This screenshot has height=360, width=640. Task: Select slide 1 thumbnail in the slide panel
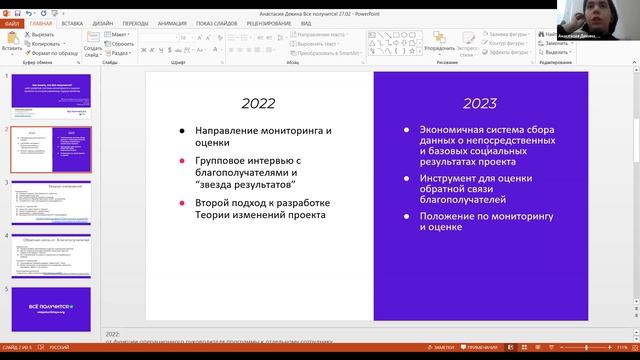51,96
